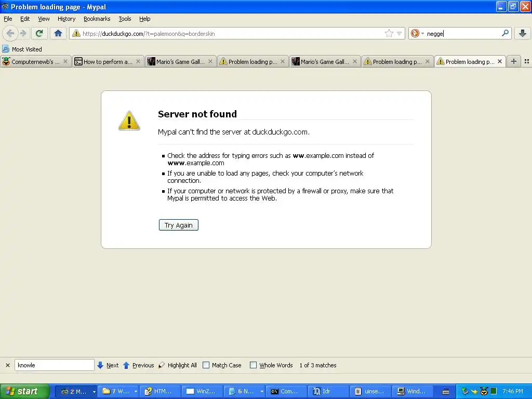This screenshot has height=399, width=532.
Task: Click Highlight All in the find bar
Action: (x=178, y=365)
